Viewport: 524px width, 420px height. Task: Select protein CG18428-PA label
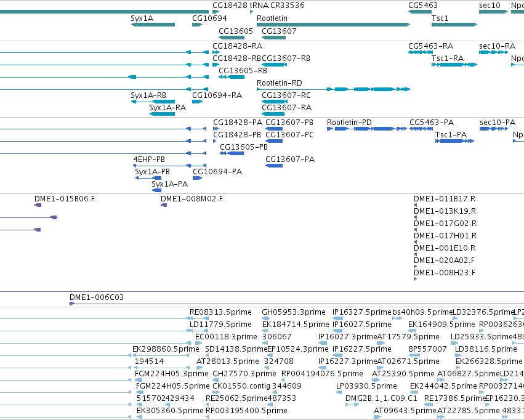click(238, 123)
